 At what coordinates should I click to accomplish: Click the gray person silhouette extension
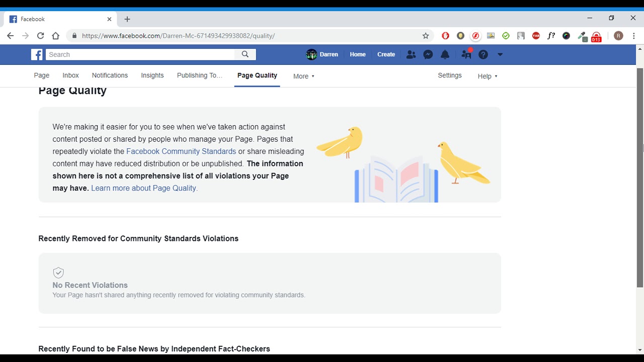[x=521, y=36]
